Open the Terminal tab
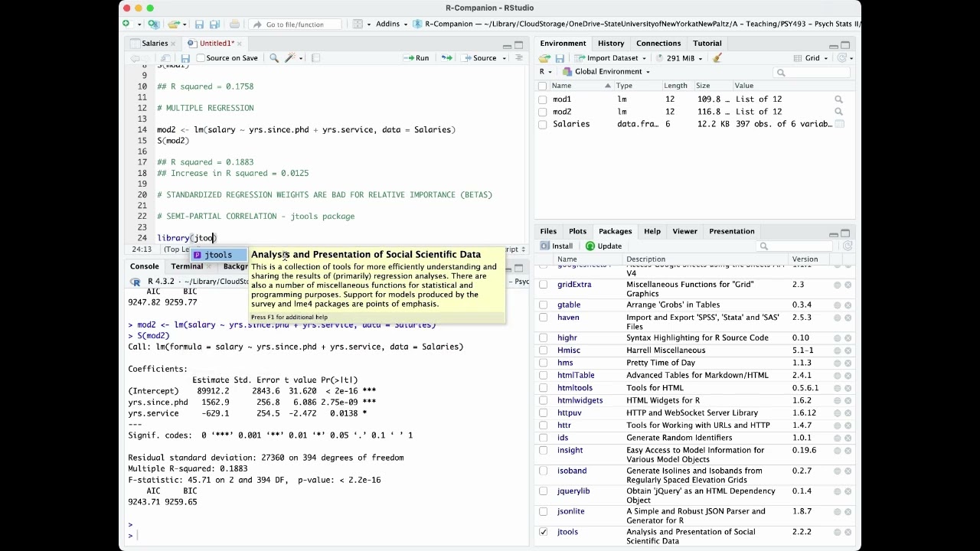The image size is (980, 551). 187,266
